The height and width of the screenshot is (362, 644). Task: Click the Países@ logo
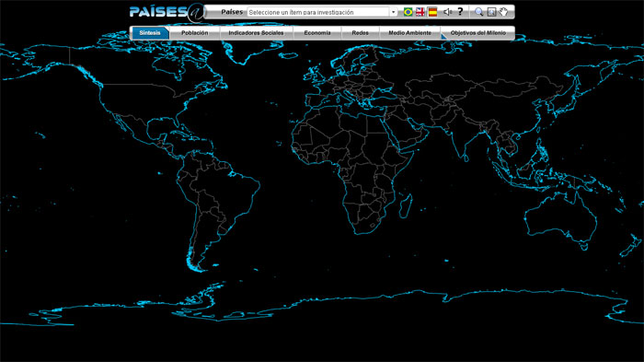167,12
